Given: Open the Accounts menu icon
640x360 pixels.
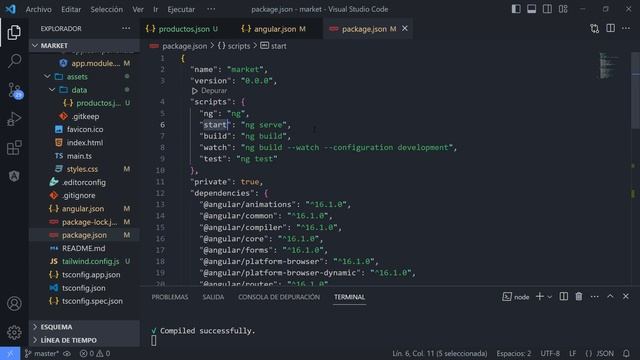Looking at the screenshot, I should [x=14, y=304].
